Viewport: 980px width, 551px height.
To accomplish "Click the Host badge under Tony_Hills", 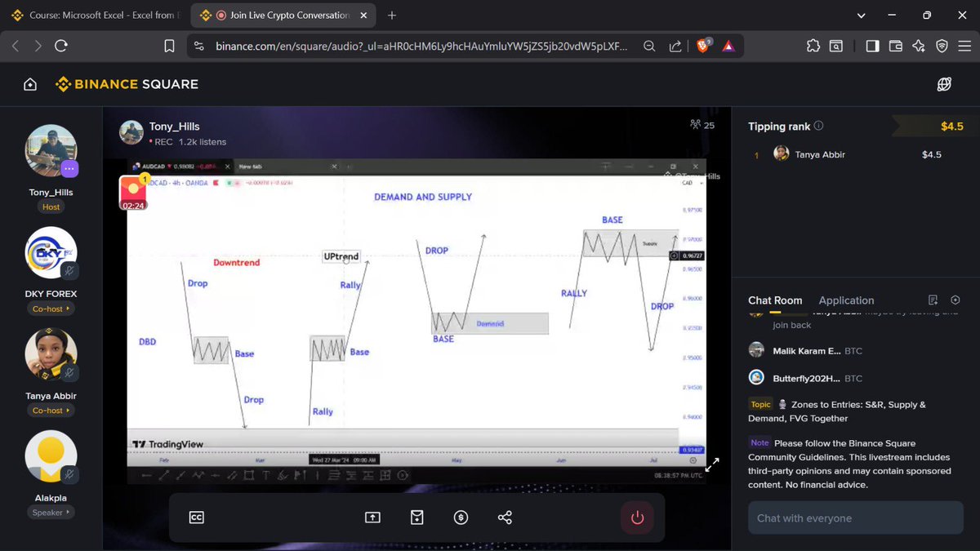I will (x=51, y=207).
